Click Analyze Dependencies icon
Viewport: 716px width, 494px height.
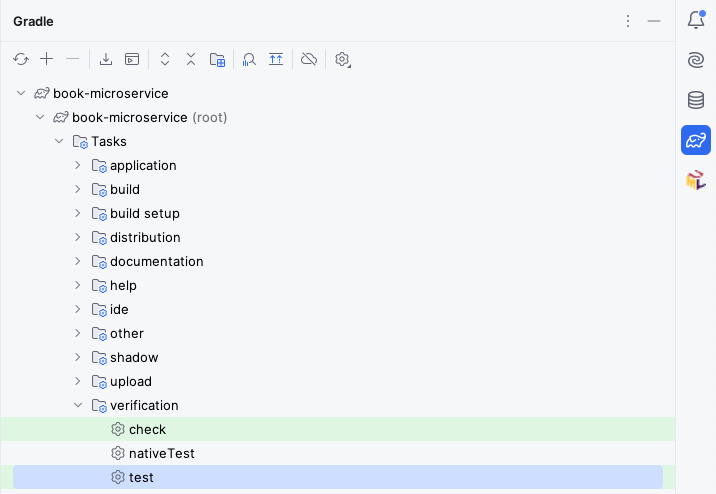coord(249,60)
